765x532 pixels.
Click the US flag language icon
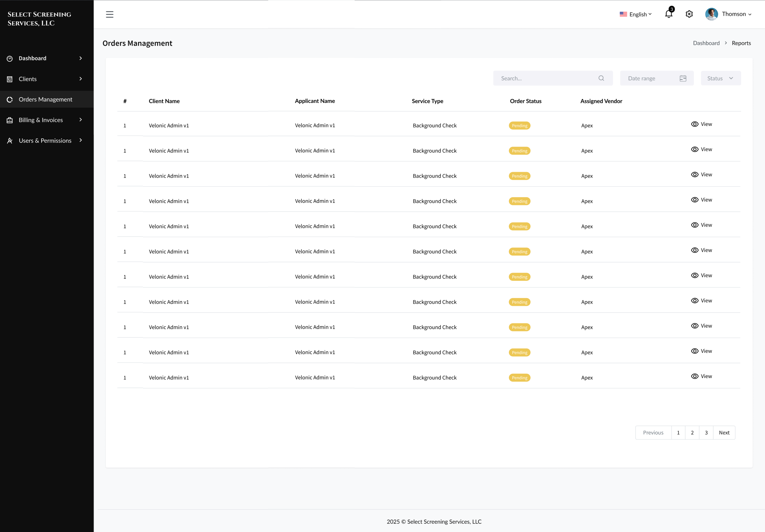[623, 14]
